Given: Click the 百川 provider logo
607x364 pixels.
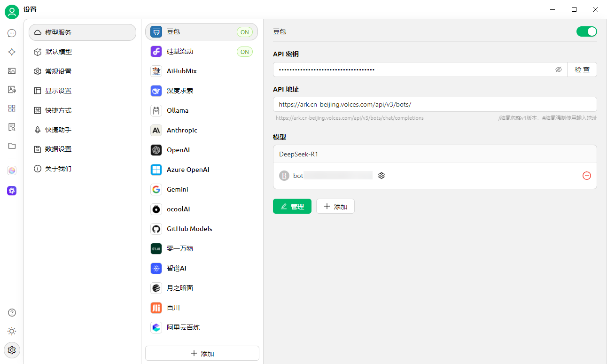Looking at the screenshot, I should (156, 308).
